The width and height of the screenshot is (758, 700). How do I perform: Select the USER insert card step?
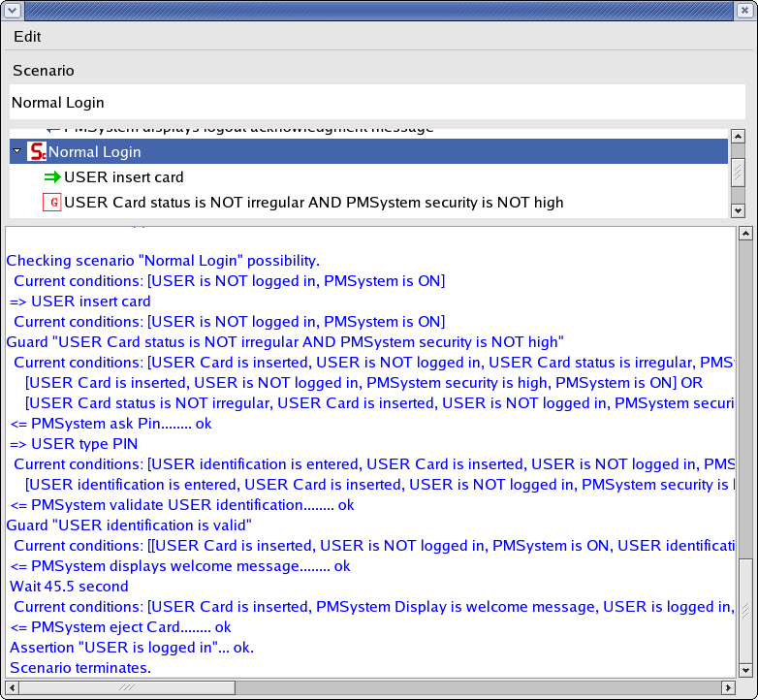(x=123, y=177)
